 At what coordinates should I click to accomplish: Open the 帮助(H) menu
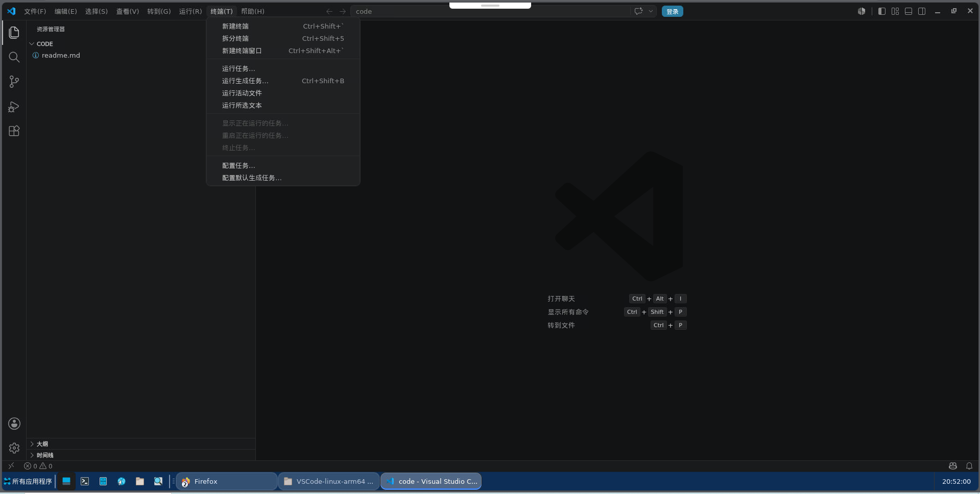pos(253,11)
